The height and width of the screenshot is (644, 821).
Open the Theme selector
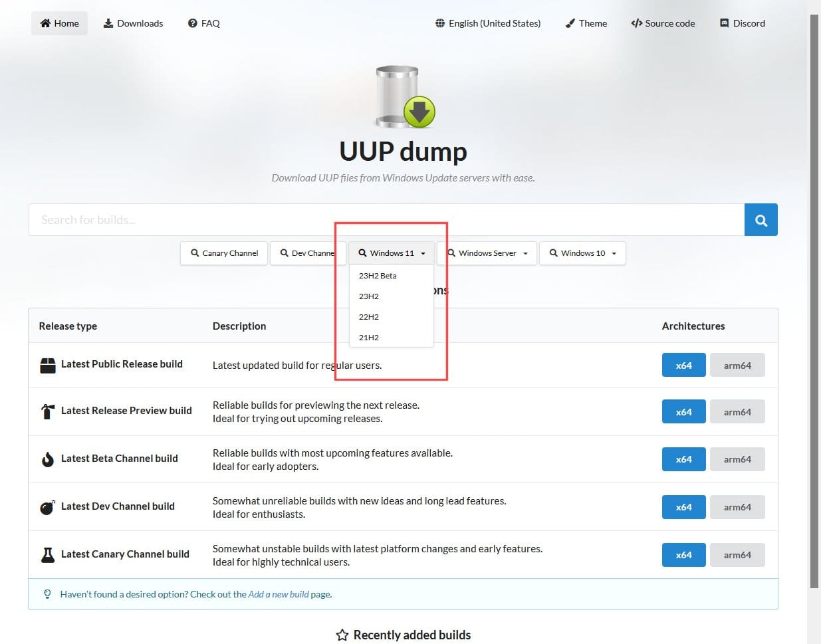coord(586,23)
